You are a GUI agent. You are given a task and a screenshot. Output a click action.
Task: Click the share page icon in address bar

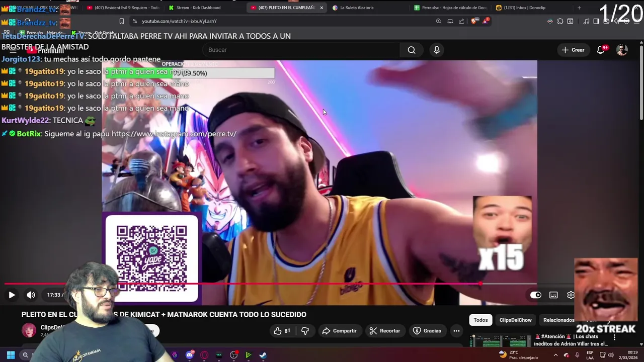click(461, 21)
